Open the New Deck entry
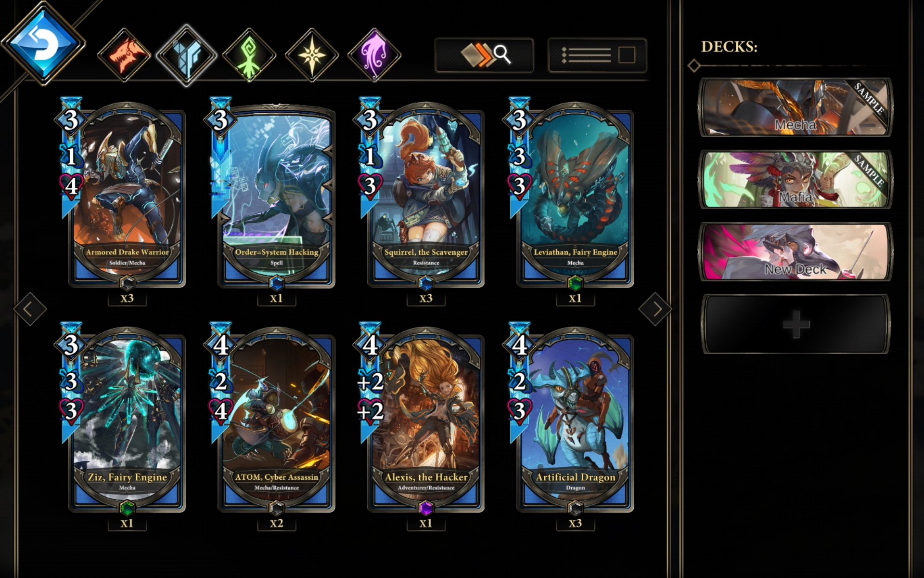This screenshot has height=578, width=924. pos(796,252)
